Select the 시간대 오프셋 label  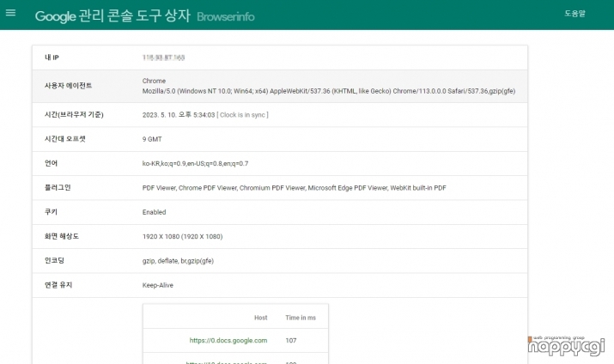point(65,139)
